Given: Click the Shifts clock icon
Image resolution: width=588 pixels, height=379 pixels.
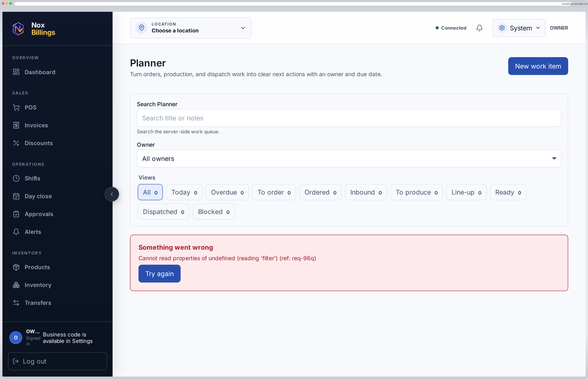Looking at the screenshot, I should (x=16, y=178).
